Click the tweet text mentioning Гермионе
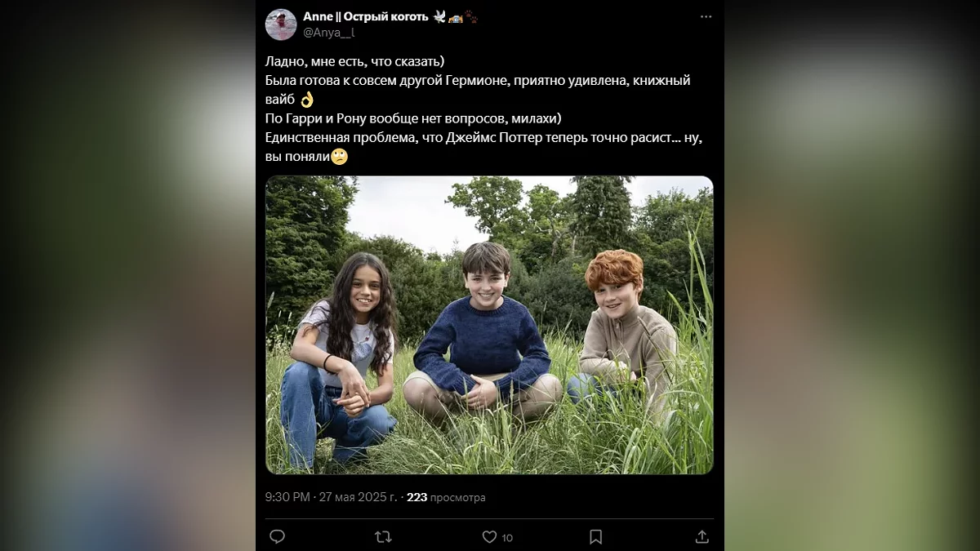Viewport: 980px width, 551px height. [478, 81]
